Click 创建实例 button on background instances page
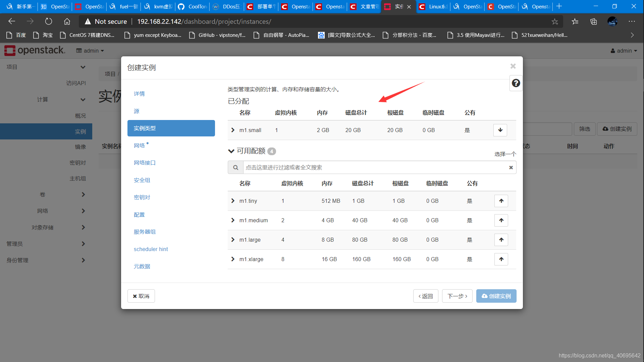Screen dimensions: 644x362 [617, 129]
